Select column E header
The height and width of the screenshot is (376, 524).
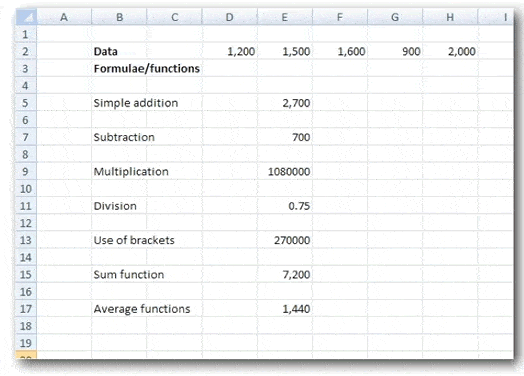coord(285,17)
